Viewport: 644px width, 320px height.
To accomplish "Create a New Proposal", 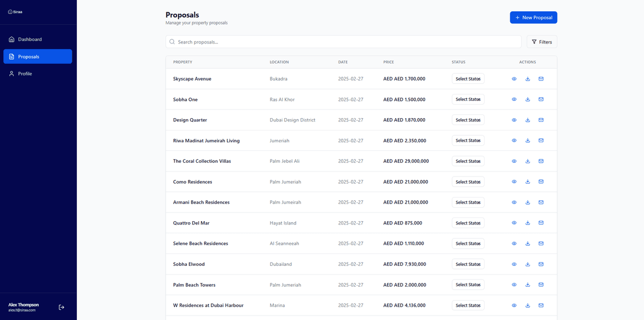I will [533, 17].
